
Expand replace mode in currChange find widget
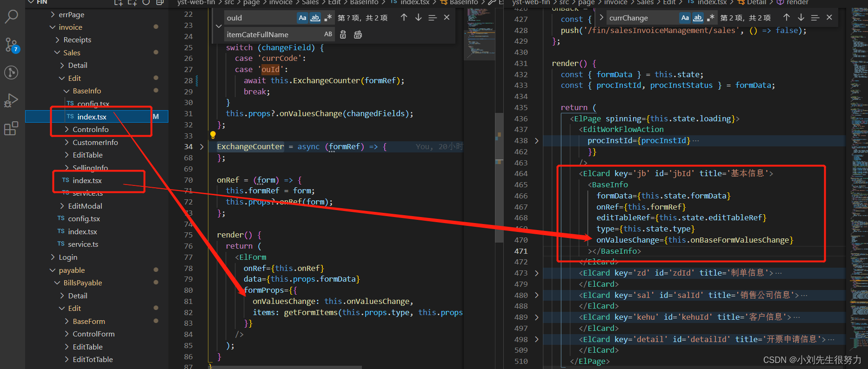(601, 18)
